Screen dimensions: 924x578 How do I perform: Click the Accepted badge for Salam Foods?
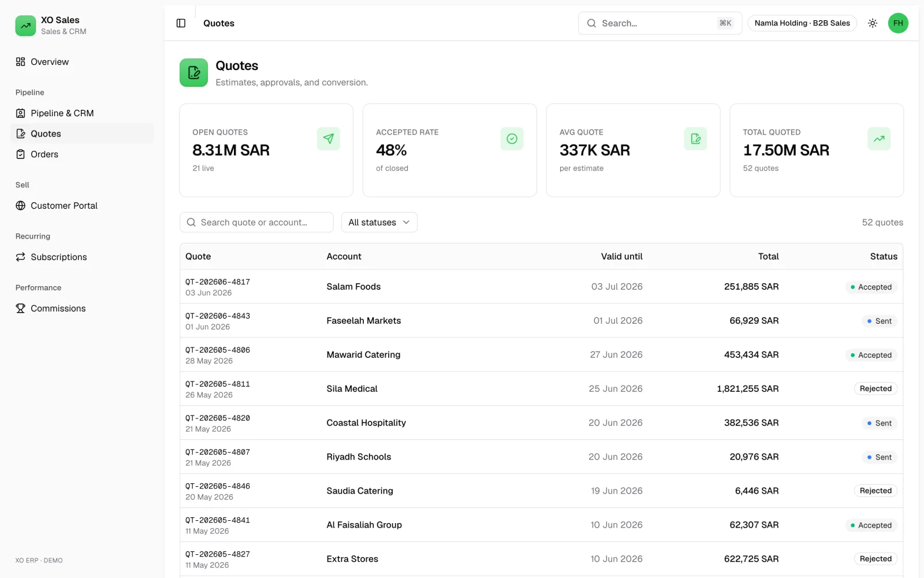(x=871, y=287)
